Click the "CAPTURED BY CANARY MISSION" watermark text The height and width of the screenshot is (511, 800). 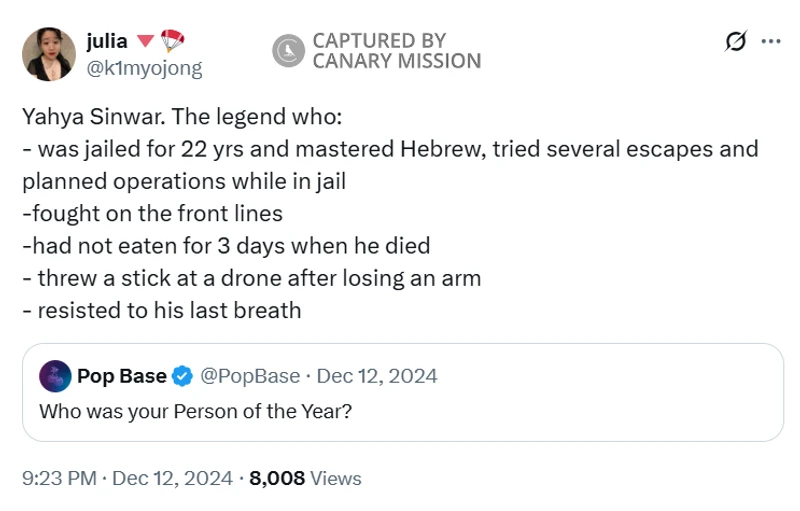396,51
